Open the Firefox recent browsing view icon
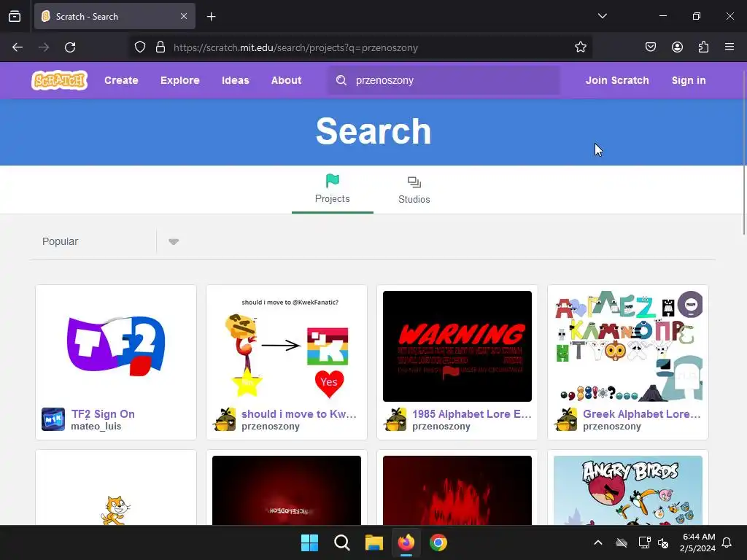 coord(15,16)
